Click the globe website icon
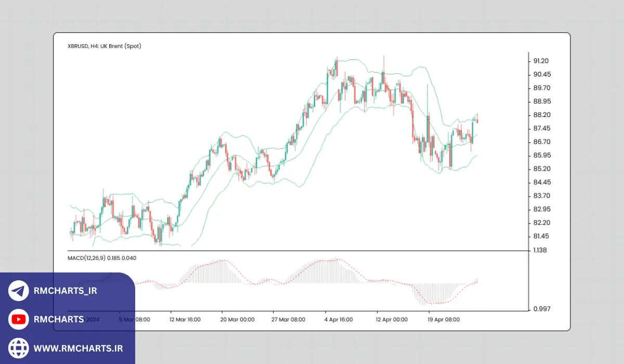 pos(19,347)
